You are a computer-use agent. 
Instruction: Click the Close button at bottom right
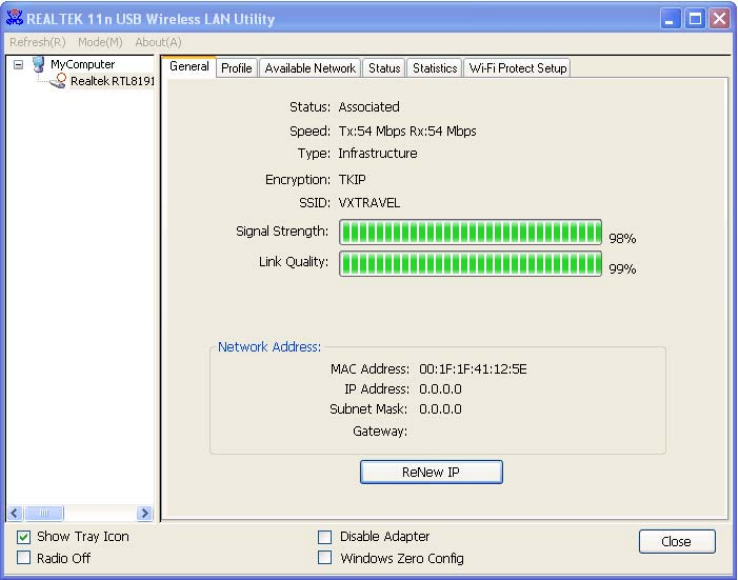coord(677,541)
